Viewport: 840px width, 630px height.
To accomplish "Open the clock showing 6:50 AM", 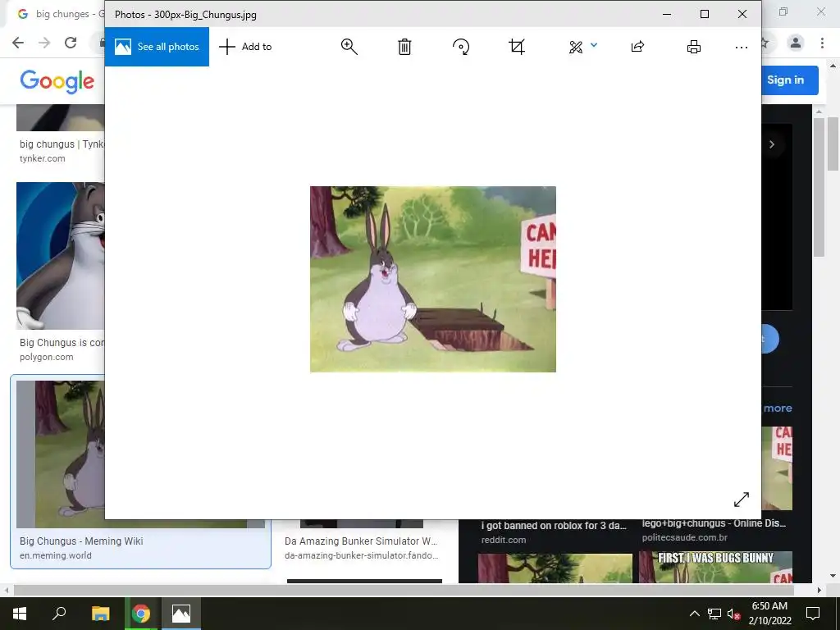I will click(769, 614).
